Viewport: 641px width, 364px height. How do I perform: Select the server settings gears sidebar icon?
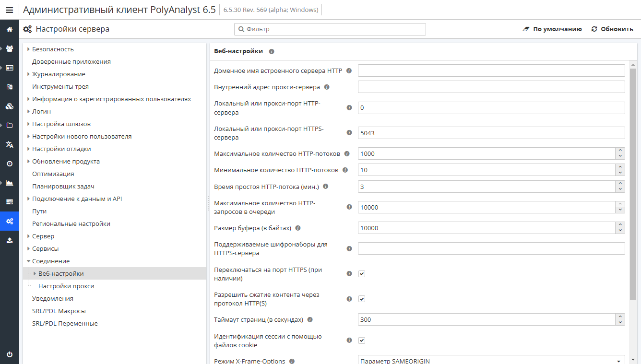coord(10,221)
